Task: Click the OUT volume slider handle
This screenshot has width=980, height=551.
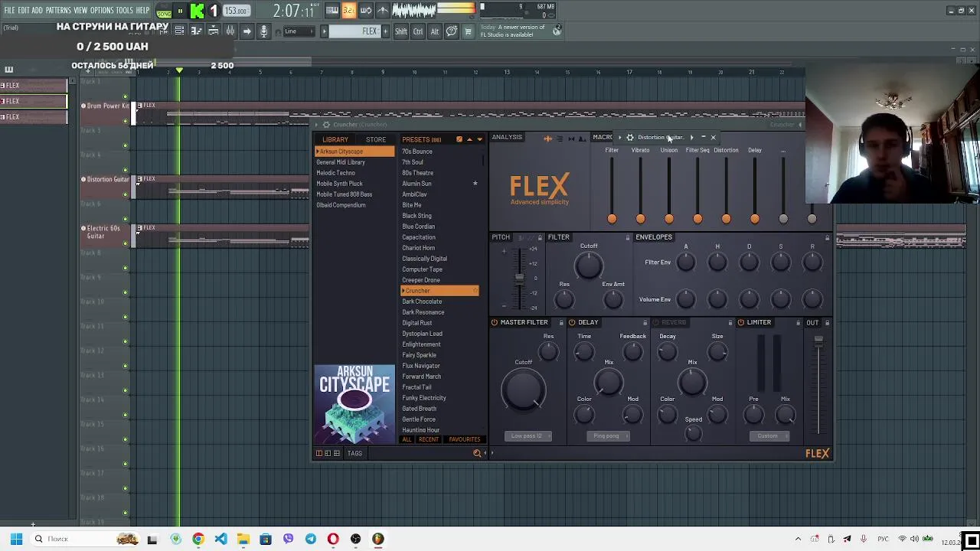Action: tap(818, 340)
